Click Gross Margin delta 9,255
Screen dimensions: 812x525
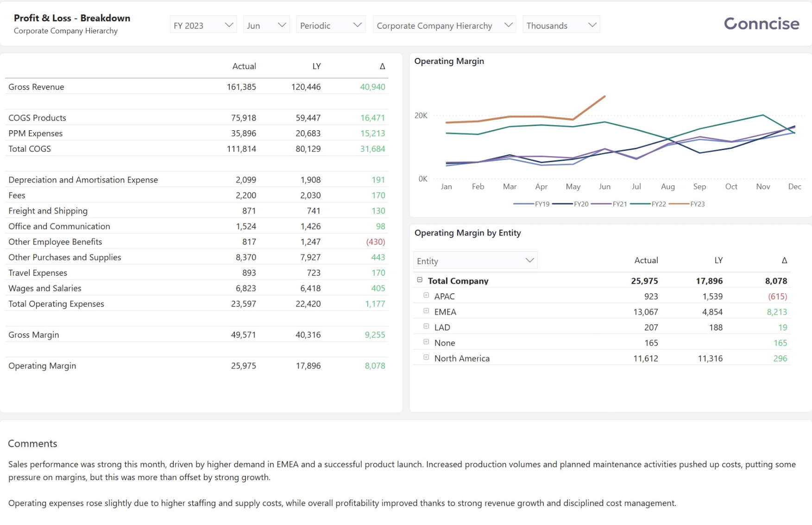375,335
